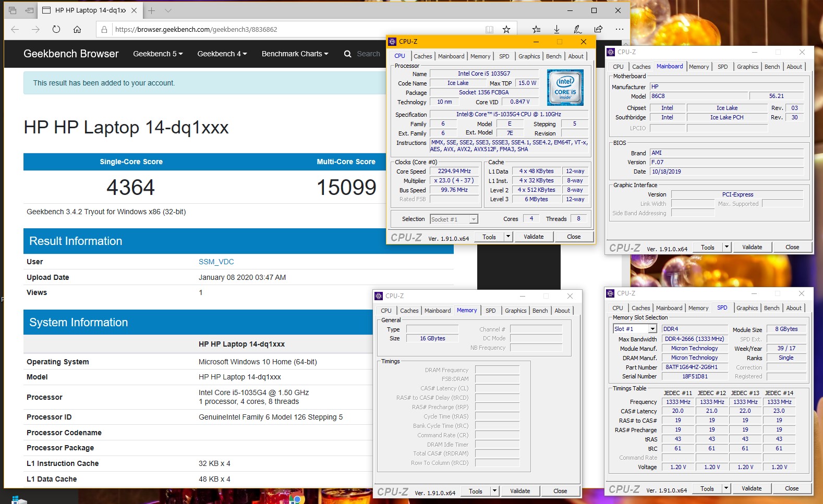Expand Tools arrow in Memory window
Screen dimensions: 823x504
click(494, 491)
